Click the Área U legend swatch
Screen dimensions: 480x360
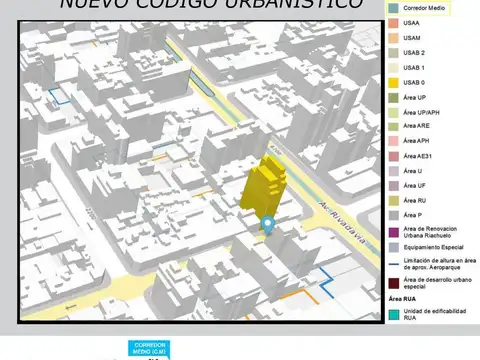(394, 171)
